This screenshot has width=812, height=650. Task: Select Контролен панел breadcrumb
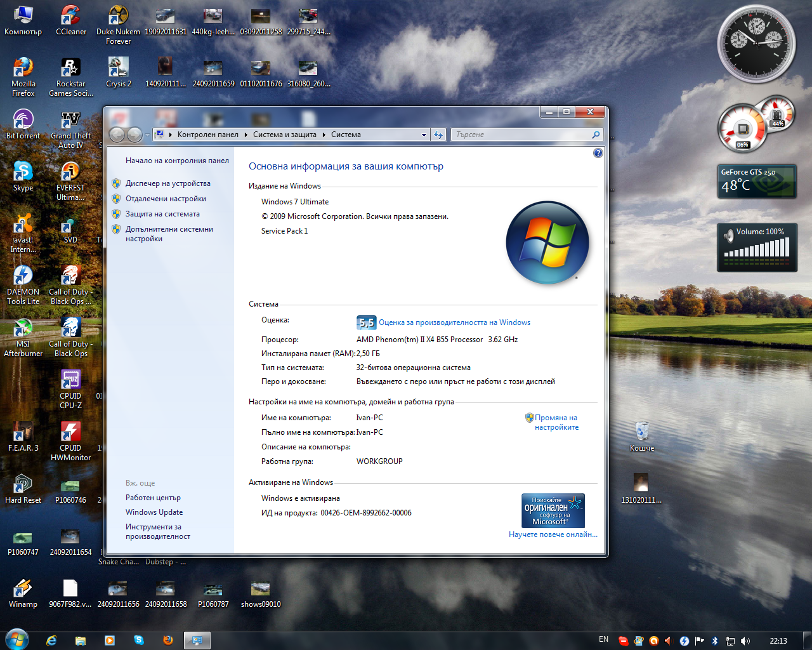point(208,135)
